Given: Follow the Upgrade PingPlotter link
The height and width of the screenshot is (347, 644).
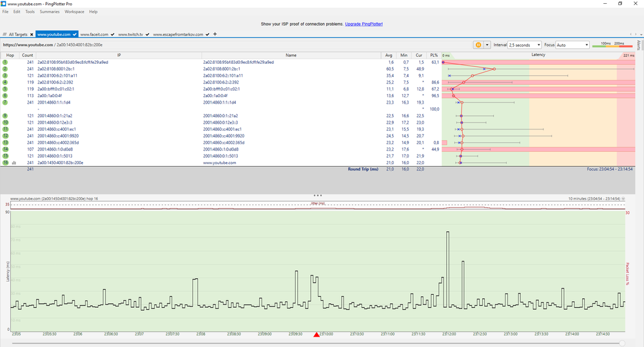Looking at the screenshot, I should [x=364, y=24].
